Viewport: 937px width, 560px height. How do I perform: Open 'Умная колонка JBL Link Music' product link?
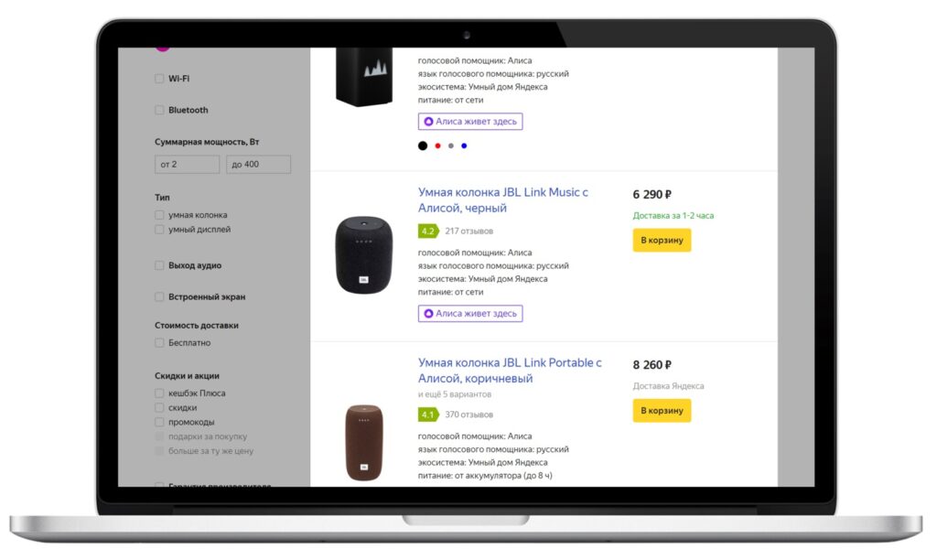tap(503, 200)
